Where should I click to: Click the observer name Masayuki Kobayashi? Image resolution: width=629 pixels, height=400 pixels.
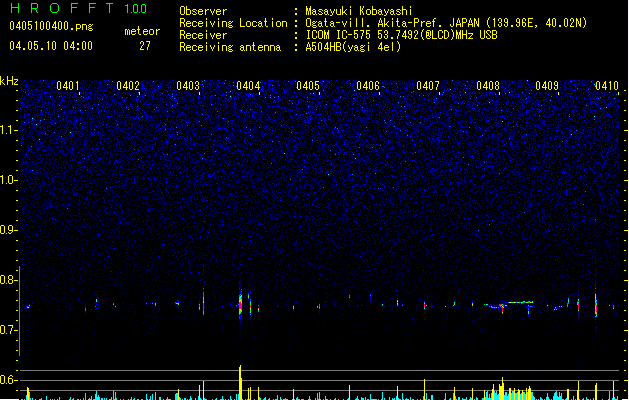click(359, 11)
